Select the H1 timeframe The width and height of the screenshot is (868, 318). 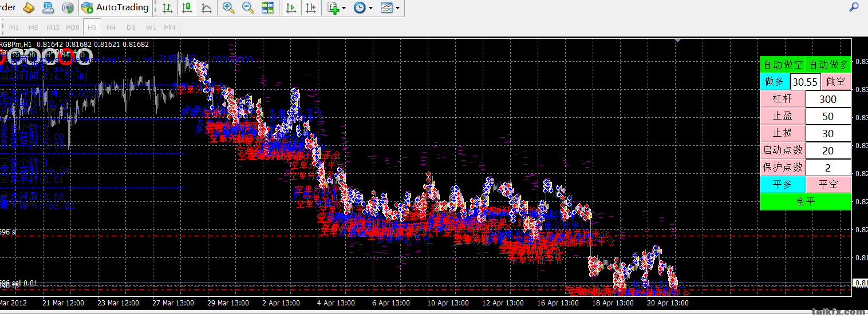92,27
